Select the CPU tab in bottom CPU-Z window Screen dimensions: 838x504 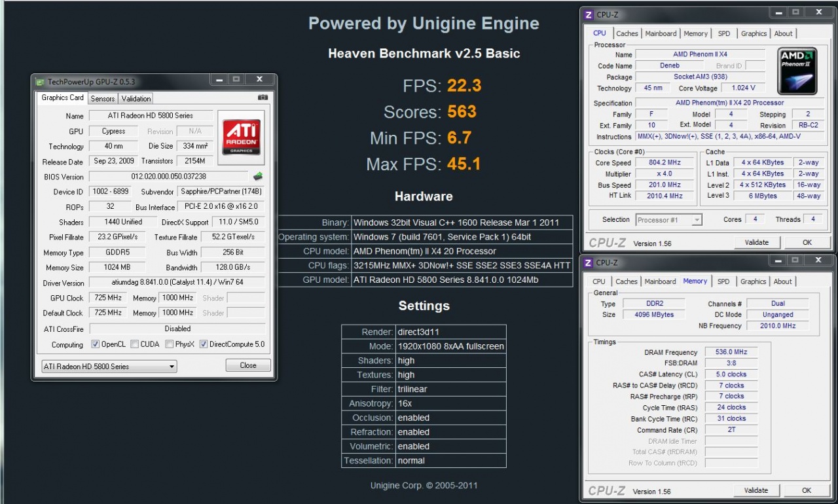(x=599, y=281)
